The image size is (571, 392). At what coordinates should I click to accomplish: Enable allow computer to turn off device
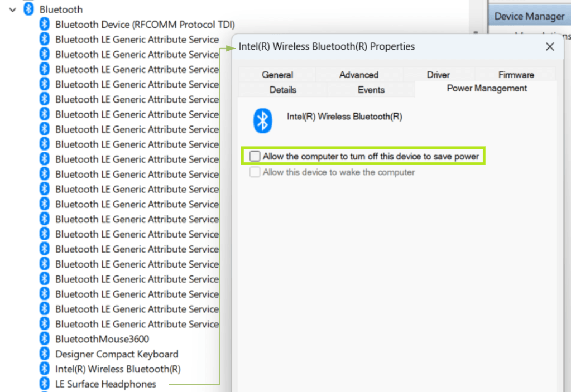(x=255, y=157)
